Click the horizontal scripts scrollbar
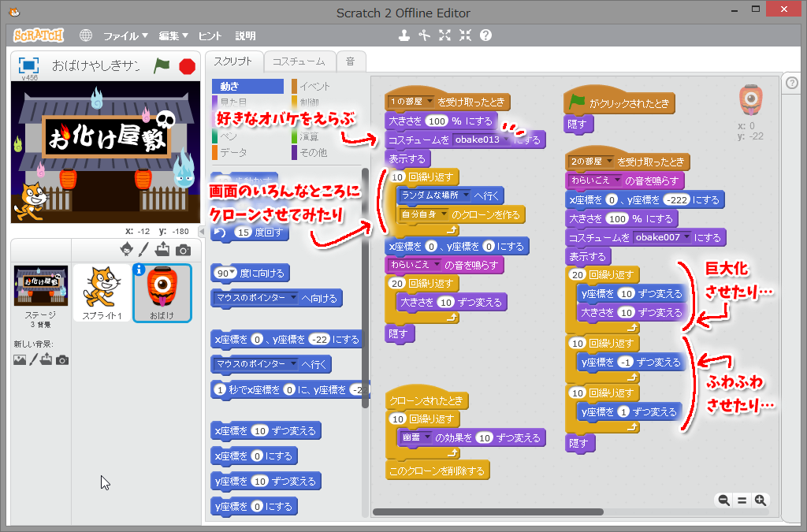This screenshot has height=532, width=807. click(x=487, y=512)
